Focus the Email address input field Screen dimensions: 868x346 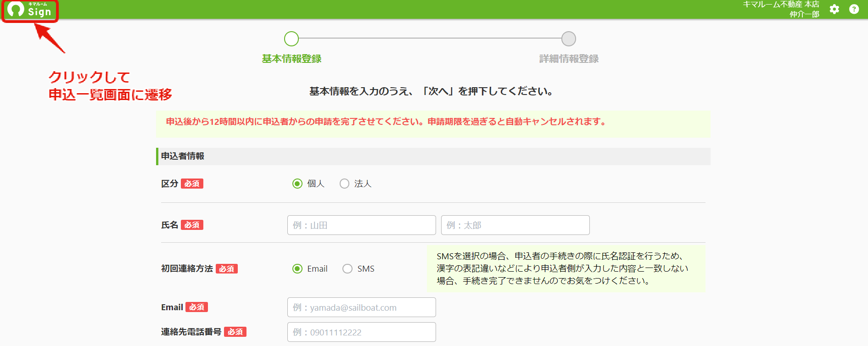click(x=362, y=307)
